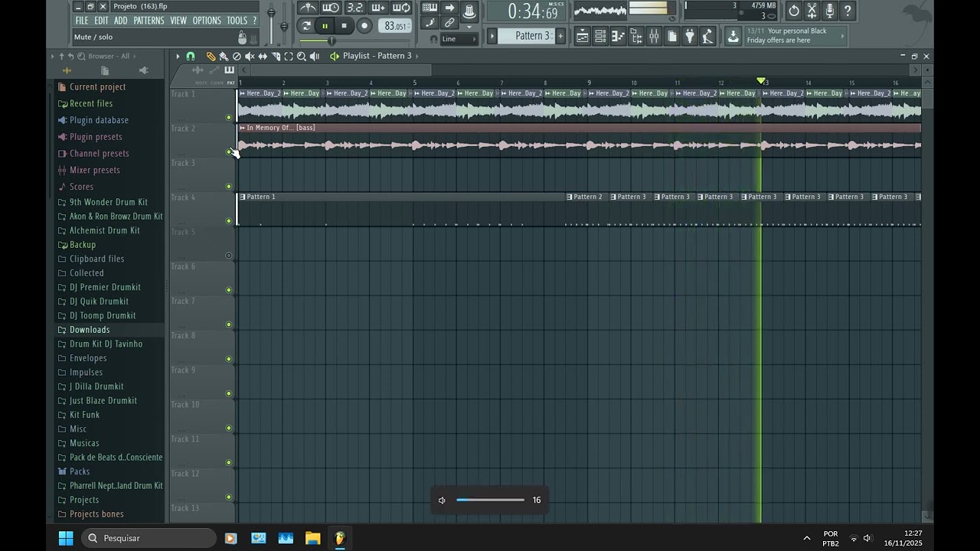
Task: Expand the 9th Wonder Drum Kit folder
Action: (x=108, y=202)
